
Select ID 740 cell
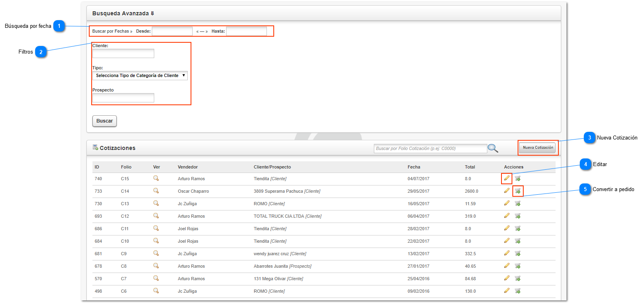point(98,179)
